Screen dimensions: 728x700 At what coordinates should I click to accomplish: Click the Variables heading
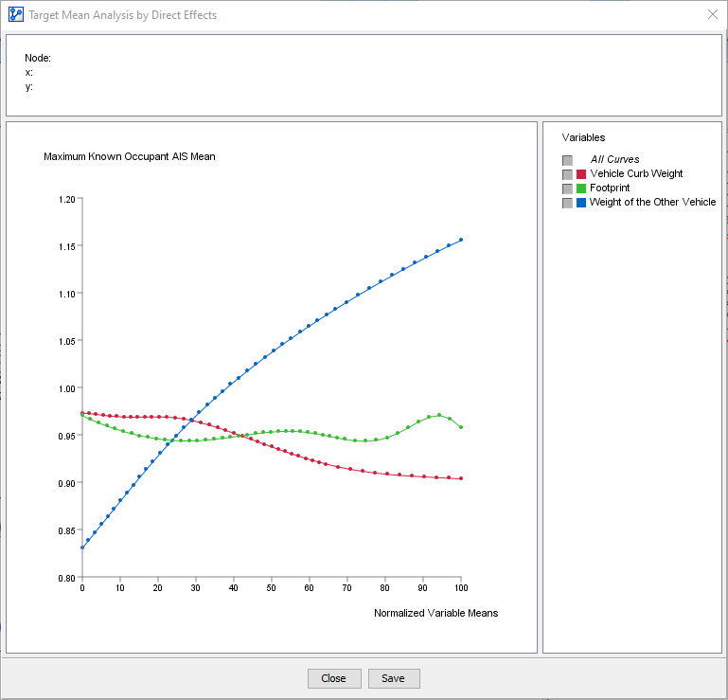[x=583, y=137]
